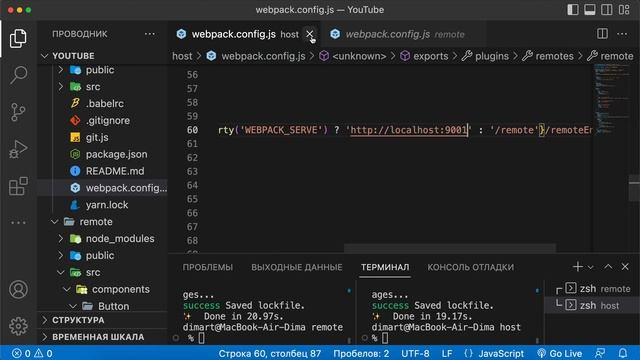Image resolution: width=640 pixels, height=360 pixels.
Task: Open the Explorer view in activity bar
Action: coord(18,38)
